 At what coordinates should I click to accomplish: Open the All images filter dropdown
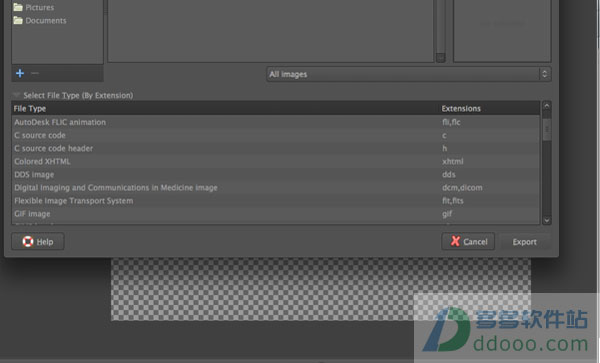pos(409,74)
